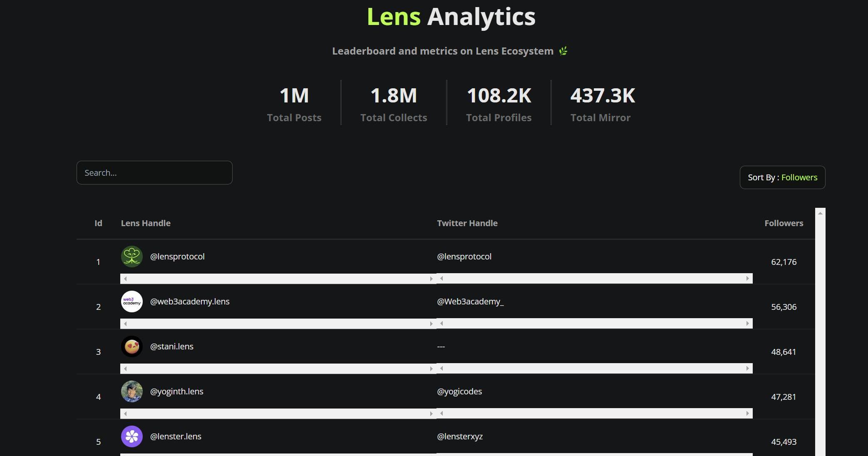
Task: Click left arrow under @stani.lens handle
Action: coord(125,369)
